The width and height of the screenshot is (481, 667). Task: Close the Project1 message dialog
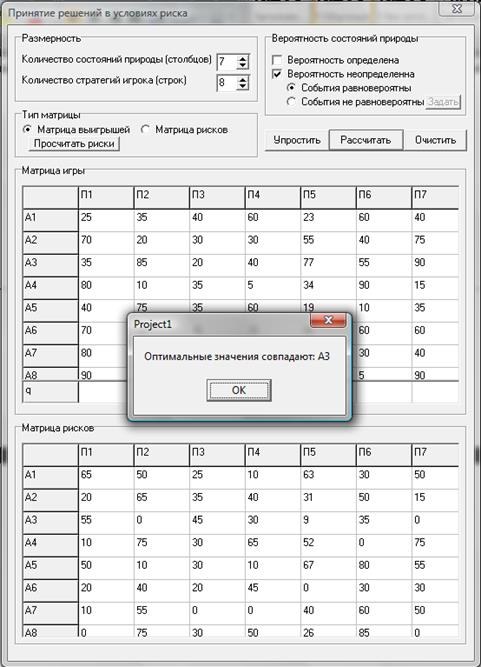(x=328, y=320)
